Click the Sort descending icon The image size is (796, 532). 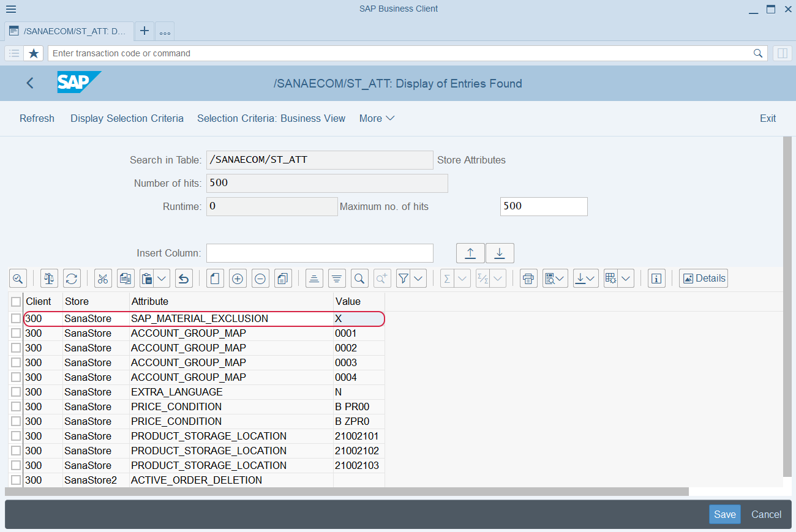click(337, 279)
